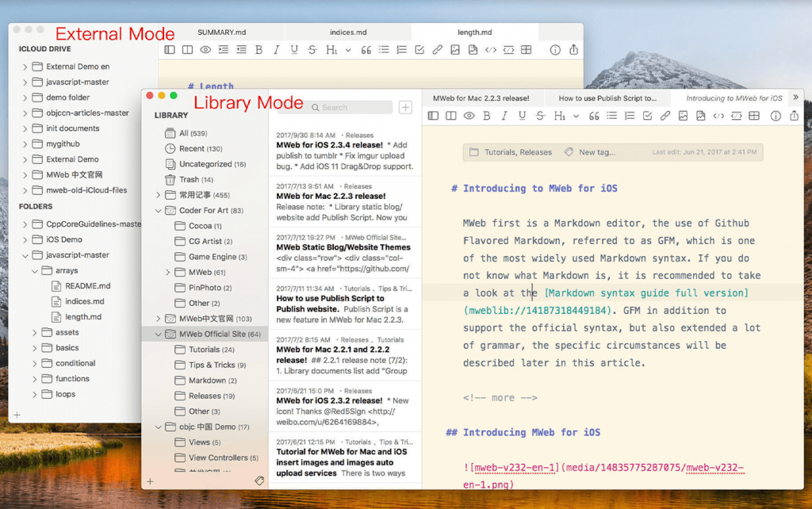Collapse objc 中国 Demo category

pos(159,427)
